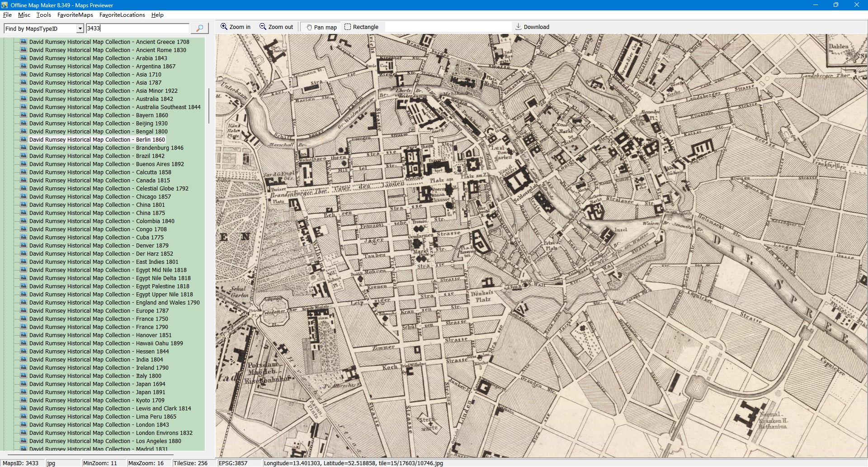Click the Download arrow button
The width and height of the screenshot is (868, 467).
coord(532,27)
